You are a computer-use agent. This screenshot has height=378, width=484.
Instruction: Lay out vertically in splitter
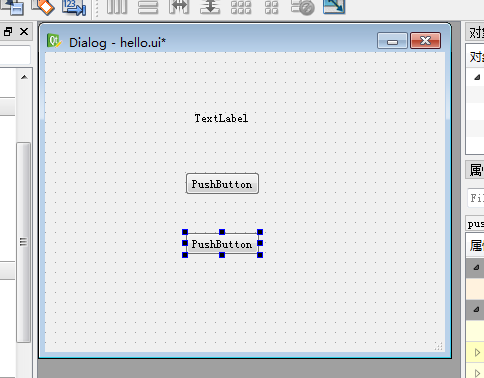point(210,7)
